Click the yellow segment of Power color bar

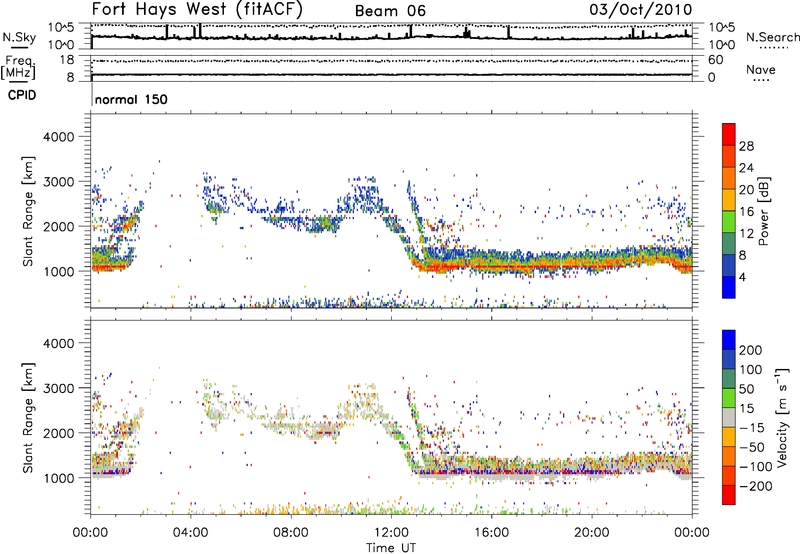(x=729, y=199)
